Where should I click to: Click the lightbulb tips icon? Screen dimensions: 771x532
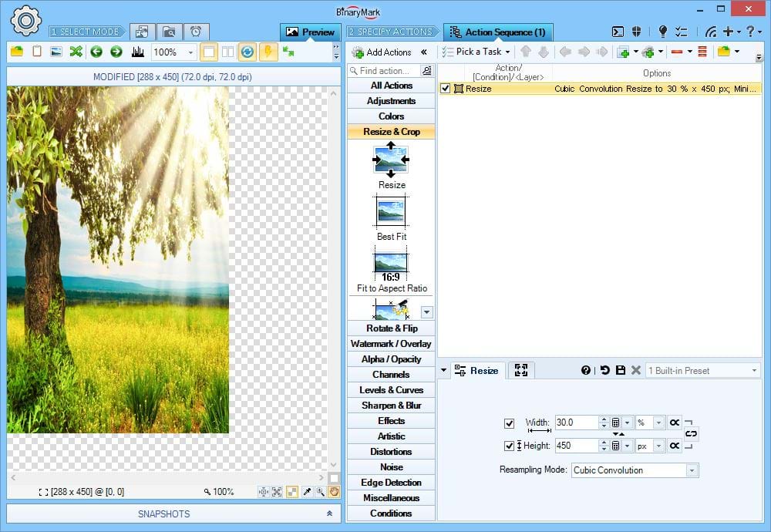coord(662,32)
